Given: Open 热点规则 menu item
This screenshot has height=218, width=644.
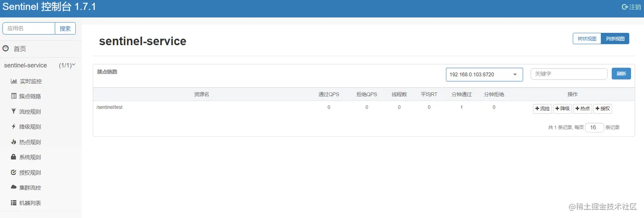Looking at the screenshot, I should point(30,142).
